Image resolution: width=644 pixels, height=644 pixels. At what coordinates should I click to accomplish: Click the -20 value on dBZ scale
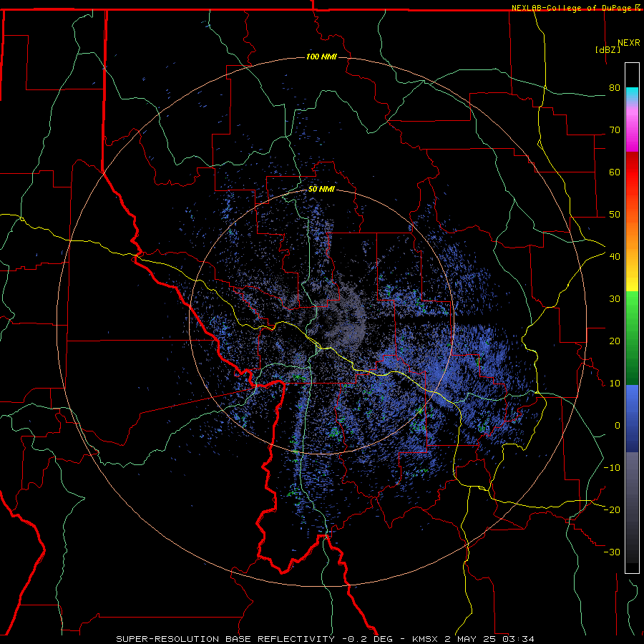tap(612, 509)
